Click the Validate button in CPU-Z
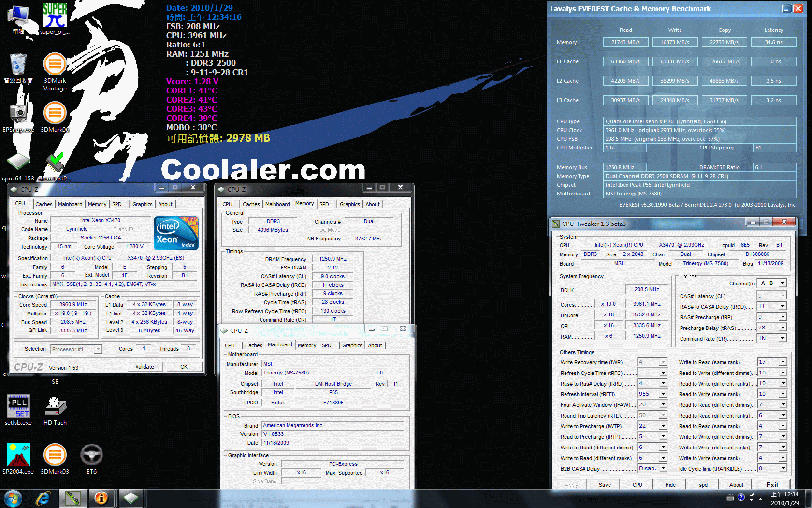Image resolution: width=812 pixels, height=508 pixels. pyautogui.click(x=145, y=367)
